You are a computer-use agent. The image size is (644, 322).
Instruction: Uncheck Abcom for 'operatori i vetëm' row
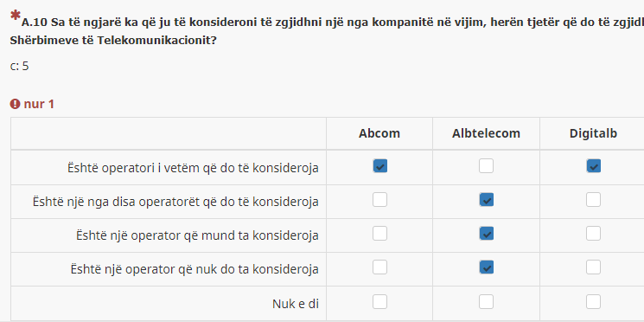coord(379,166)
